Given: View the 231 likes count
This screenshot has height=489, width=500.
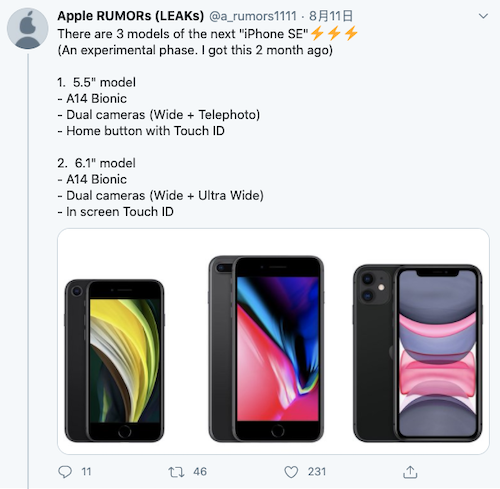Looking at the screenshot, I should pyautogui.click(x=317, y=472).
